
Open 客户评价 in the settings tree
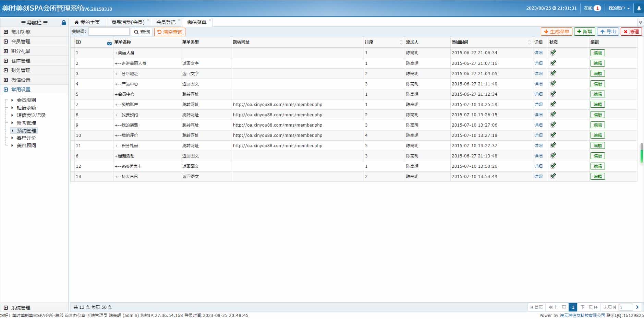point(26,138)
